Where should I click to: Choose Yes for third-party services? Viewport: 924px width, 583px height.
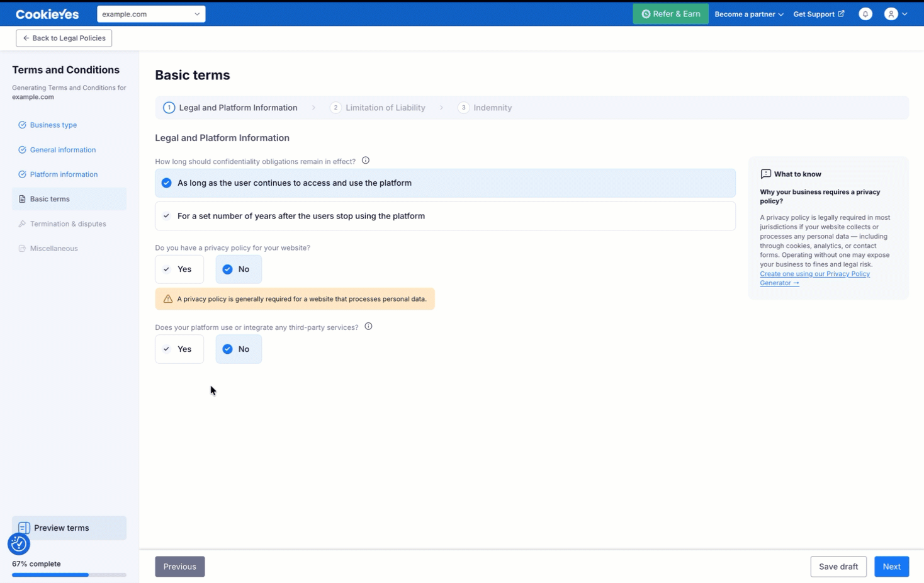[179, 349]
